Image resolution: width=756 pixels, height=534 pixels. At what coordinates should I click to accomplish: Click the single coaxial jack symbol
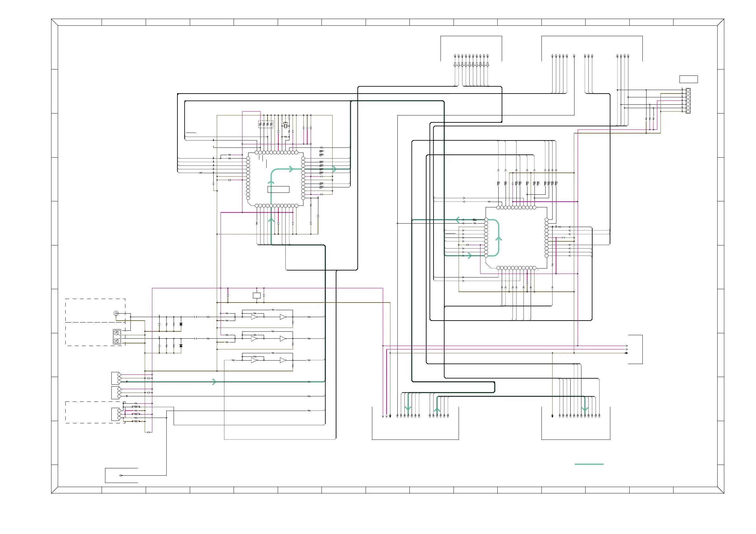point(116,313)
